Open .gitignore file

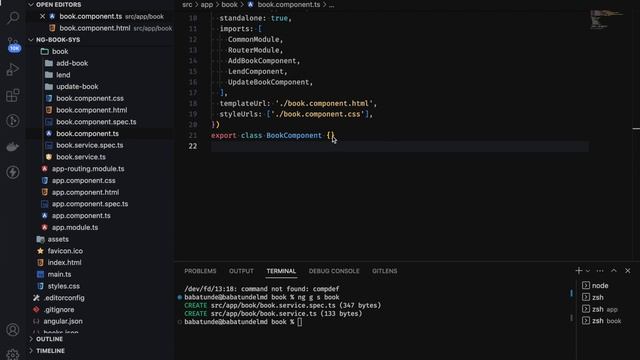point(59,310)
